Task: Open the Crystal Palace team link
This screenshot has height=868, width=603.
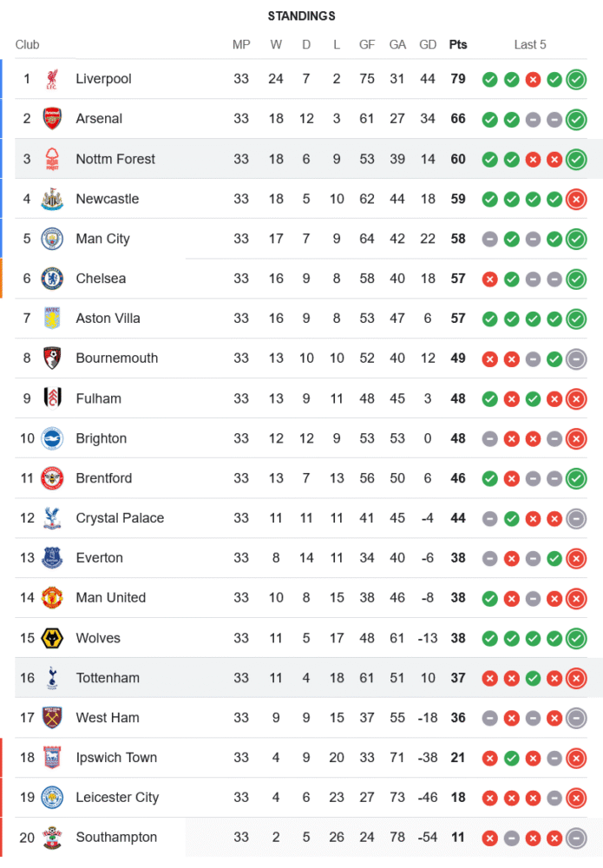Action: pyautogui.click(x=120, y=518)
